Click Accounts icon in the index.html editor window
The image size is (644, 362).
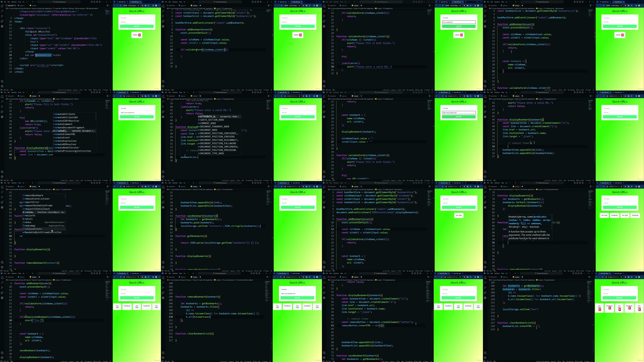tap(2, 81)
